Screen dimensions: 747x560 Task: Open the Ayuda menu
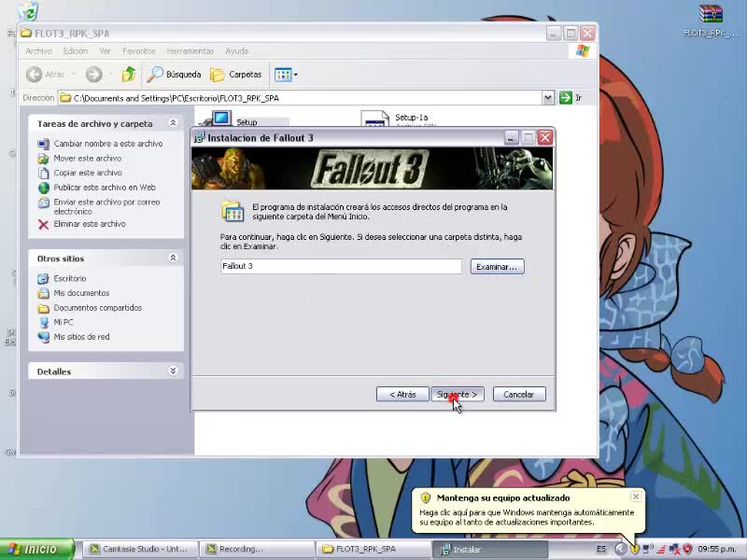click(x=237, y=51)
